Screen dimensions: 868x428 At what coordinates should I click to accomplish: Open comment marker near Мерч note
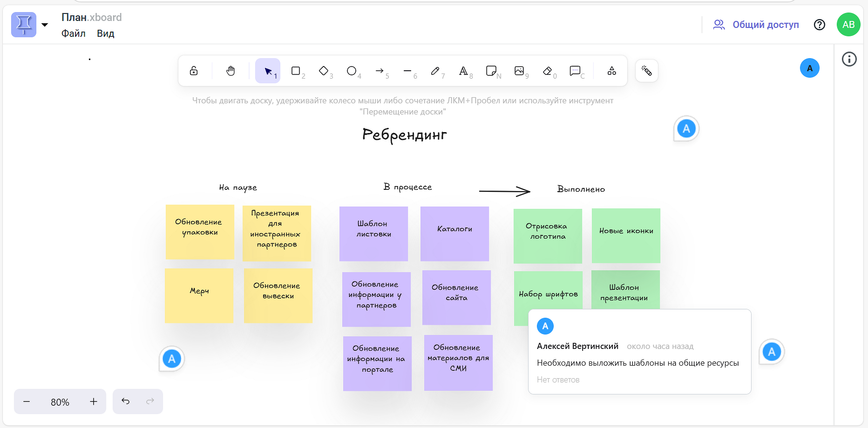coord(172,359)
